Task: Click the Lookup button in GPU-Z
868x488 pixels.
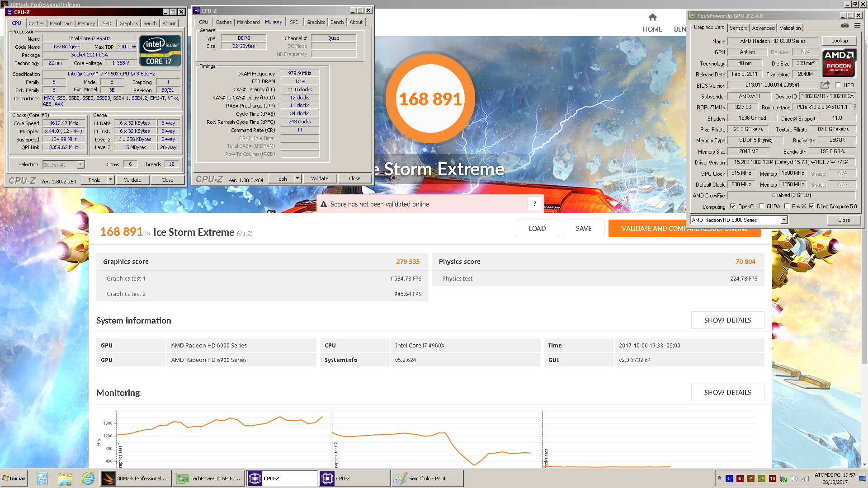Action: (x=839, y=41)
